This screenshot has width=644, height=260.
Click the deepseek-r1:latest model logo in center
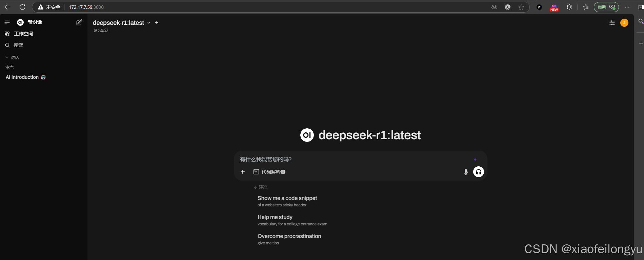point(307,135)
